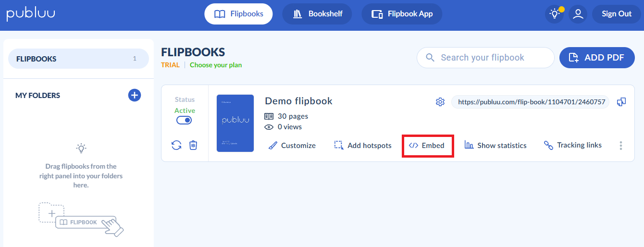The height and width of the screenshot is (247, 644).
Task: Click the 30 pages text
Action: [293, 116]
